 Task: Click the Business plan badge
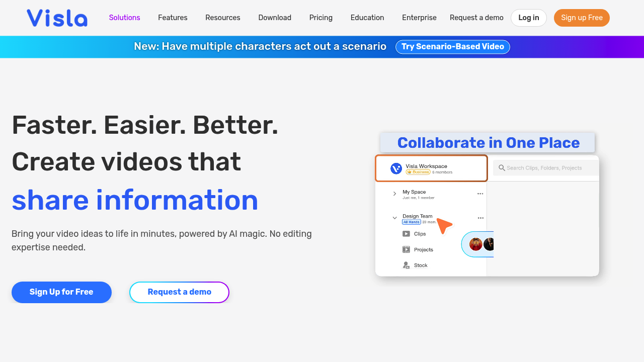click(418, 172)
